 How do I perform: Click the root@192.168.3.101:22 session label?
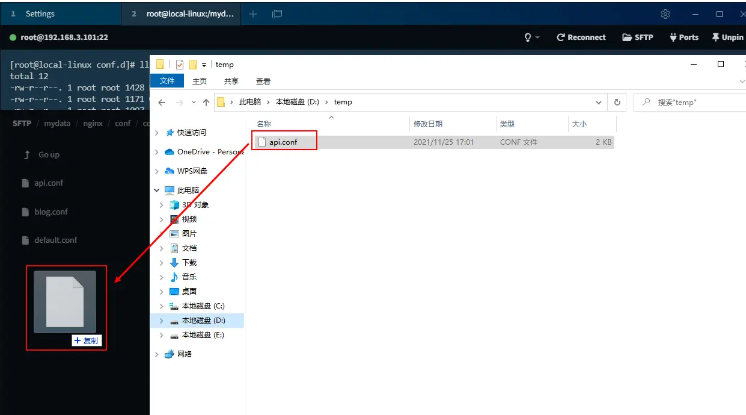(x=64, y=37)
